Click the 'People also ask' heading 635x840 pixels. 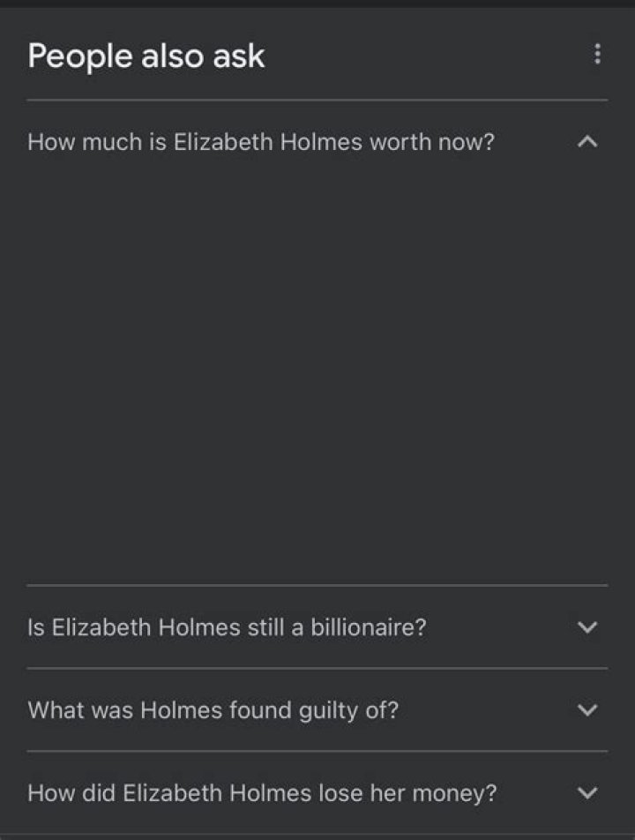click(x=145, y=55)
